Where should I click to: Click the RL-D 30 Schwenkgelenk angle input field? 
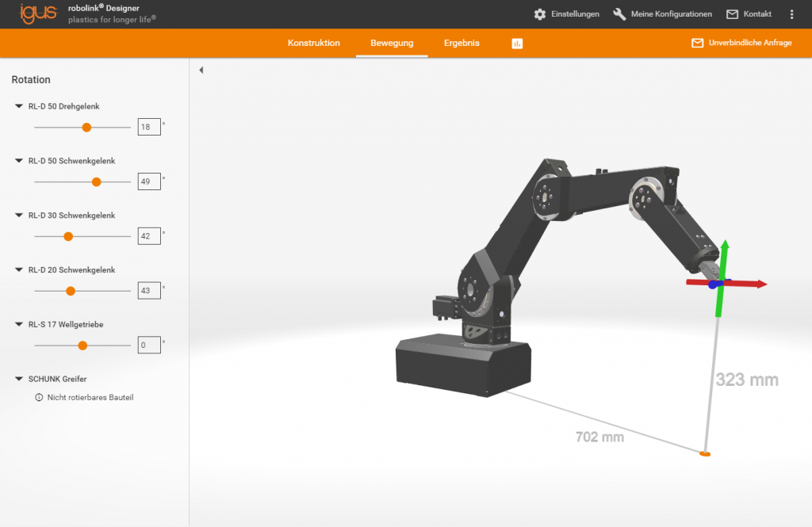coord(149,236)
